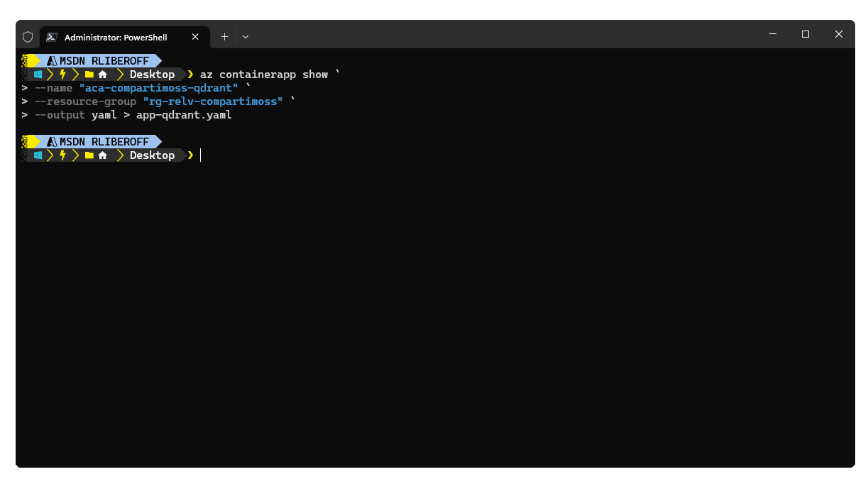
Task: Click the "aca-compartimoss-qdrant" string
Action: 159,88
